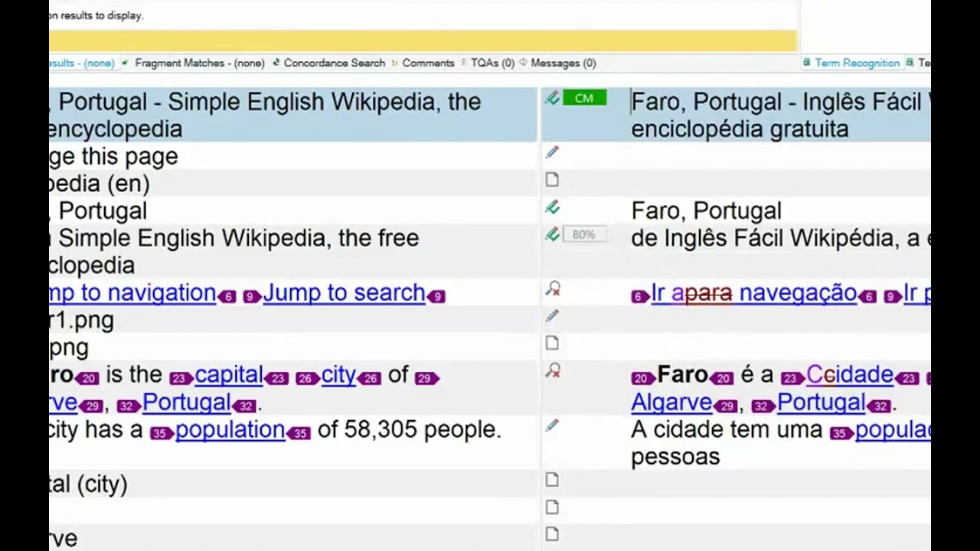980x551 pixels.
Task: Click the purple tag 9 after target 'navegação' tag 6
Action: [892, 296]
